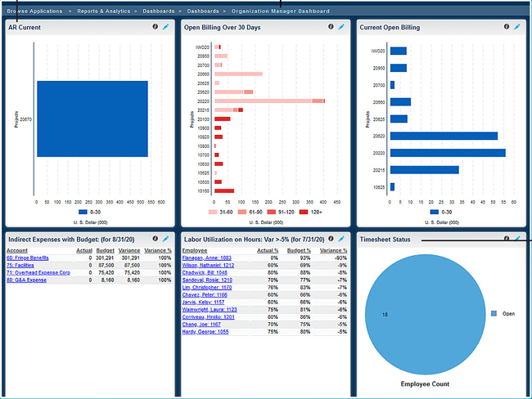
Task: Open info icon on AR Current panel
Action: 155,27
